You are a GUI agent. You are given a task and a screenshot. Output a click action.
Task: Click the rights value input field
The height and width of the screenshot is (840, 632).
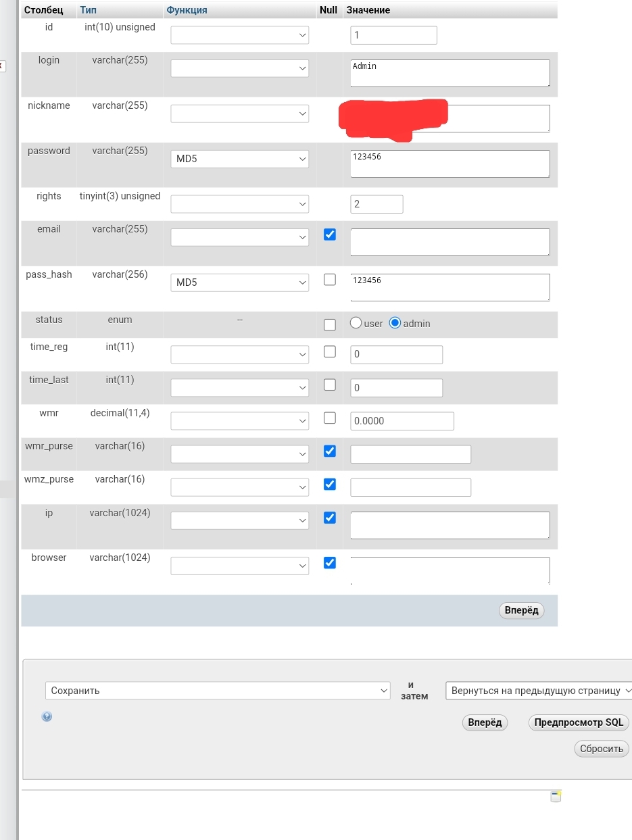click(x=376, y=204)
